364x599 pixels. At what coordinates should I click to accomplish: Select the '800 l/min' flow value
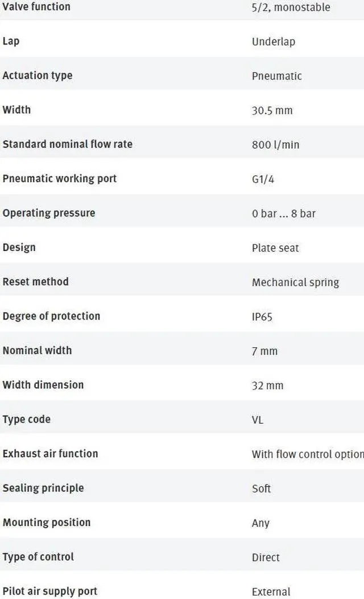pos(275,145)
